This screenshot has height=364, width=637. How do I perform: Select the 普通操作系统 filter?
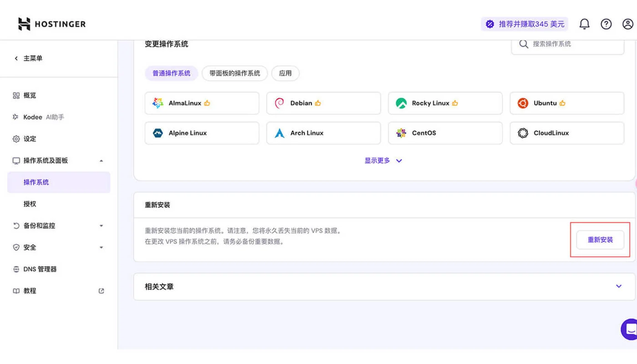click(x=171, y=73)
